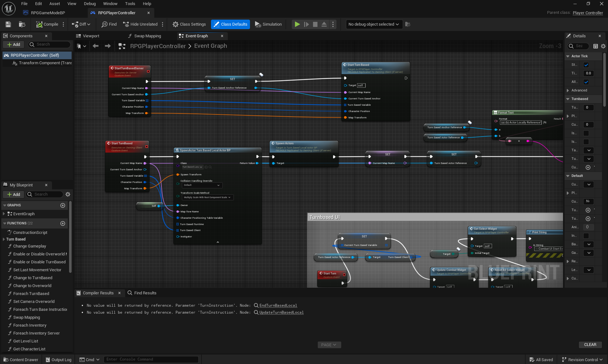Click the Compile toolbar button
Image resolution: width=608 pixels, height=364 pixels.
[x=47, y=24]
